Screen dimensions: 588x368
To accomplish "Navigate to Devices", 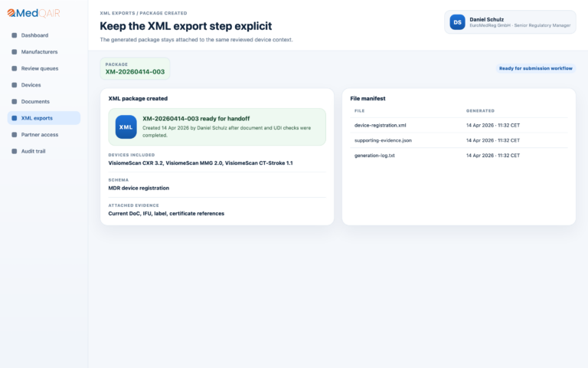I will [x=44, y=85].
